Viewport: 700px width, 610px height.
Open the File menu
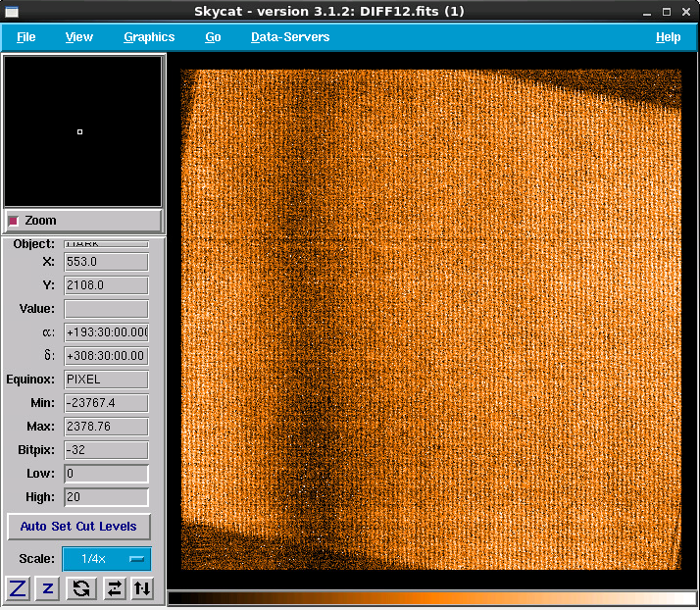pyautogui.click(x=26, y=37)
